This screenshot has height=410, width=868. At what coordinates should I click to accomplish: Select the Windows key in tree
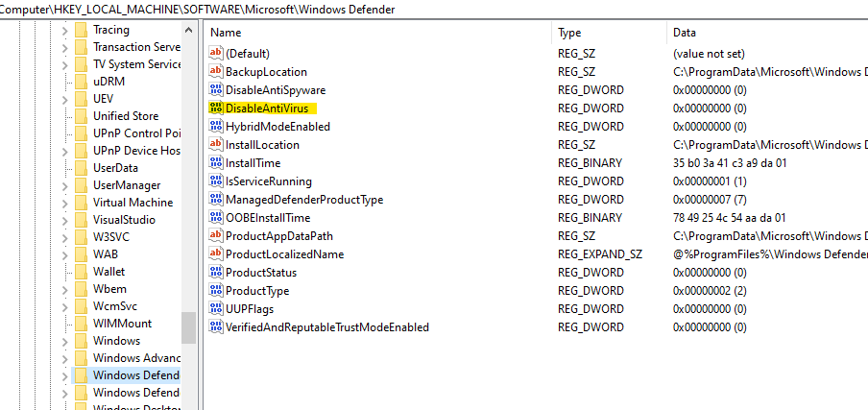click(x=117, y=340)
